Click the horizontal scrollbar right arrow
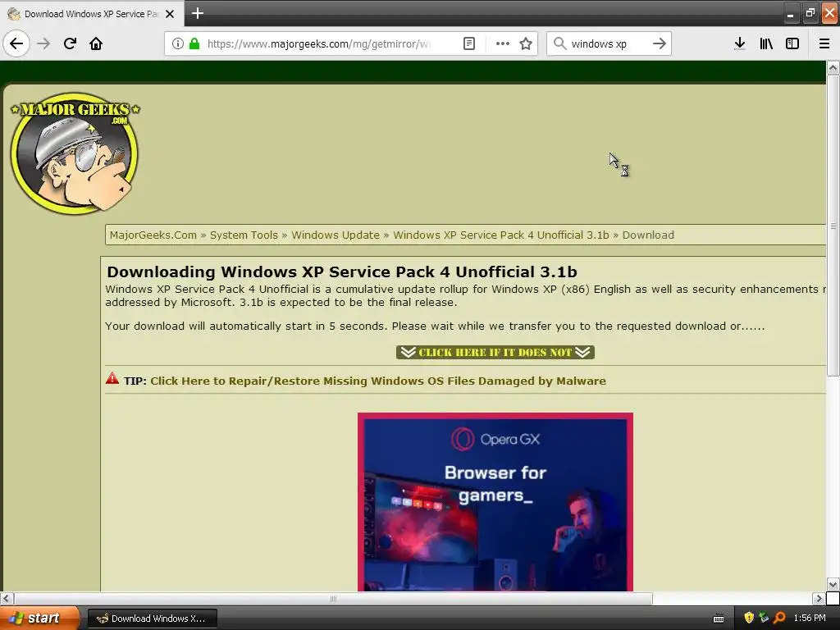Viewport: 840px width, 630px height. tap(819, 598)
